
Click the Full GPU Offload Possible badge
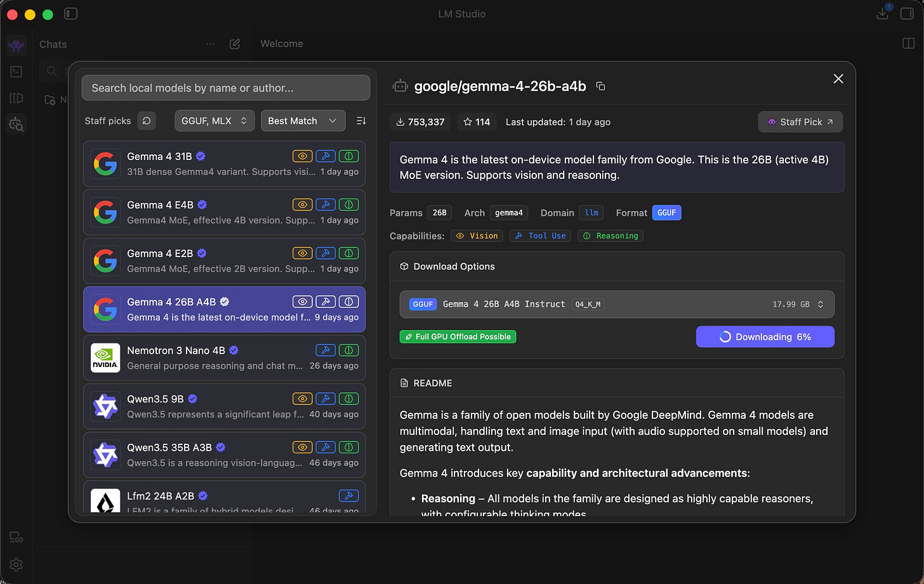click(458, 336)
